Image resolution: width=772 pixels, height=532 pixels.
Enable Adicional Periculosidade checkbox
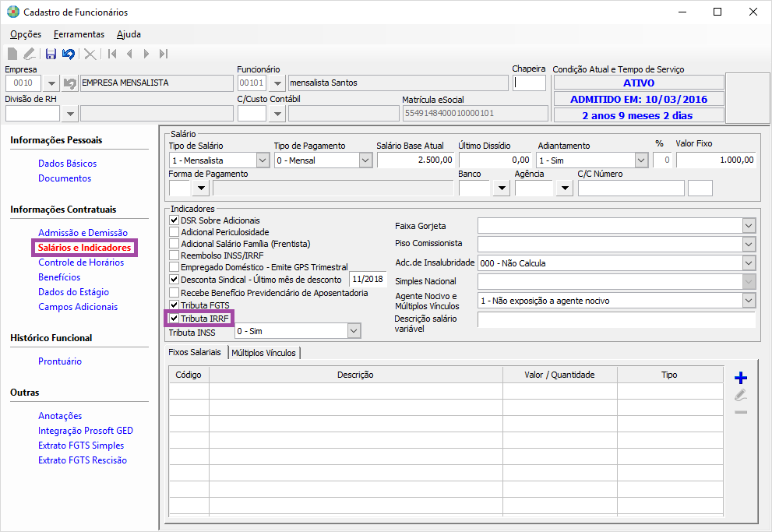point(174,232)
